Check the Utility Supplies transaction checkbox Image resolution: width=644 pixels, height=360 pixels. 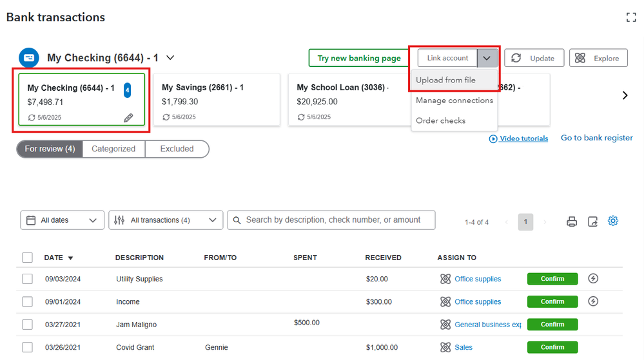[27, 279]
